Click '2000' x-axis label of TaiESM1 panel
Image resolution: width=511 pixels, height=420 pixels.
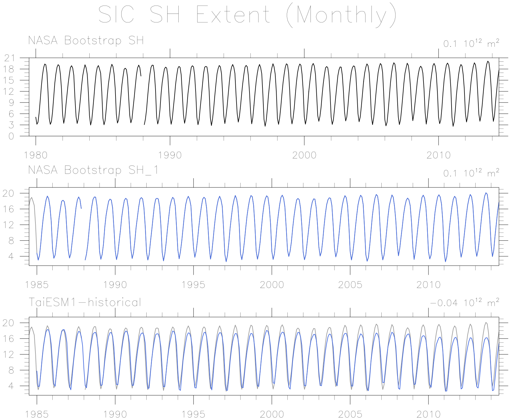tap(272, 414)
